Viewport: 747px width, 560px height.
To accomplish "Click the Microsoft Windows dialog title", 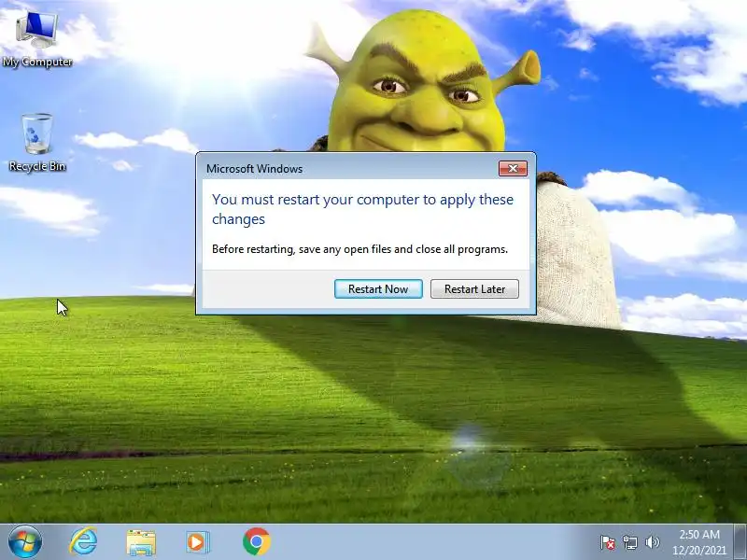I will (x=254, y=169).
